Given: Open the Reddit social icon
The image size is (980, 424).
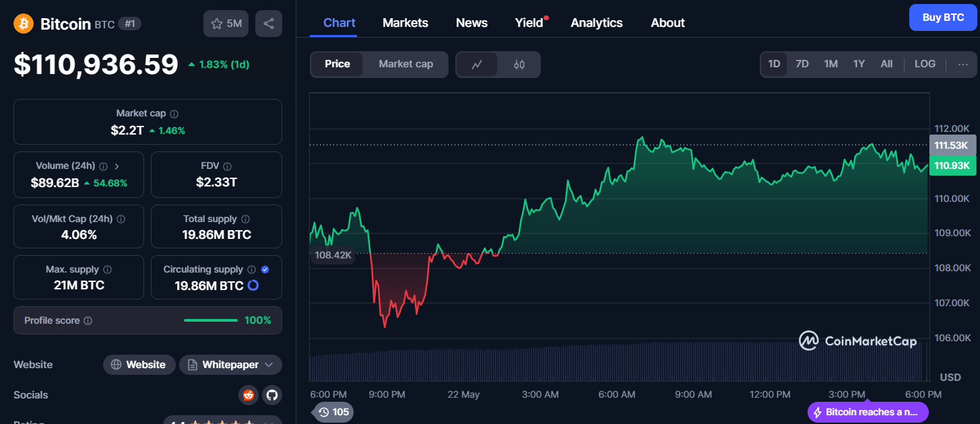Looking at the screenshot, I should (x=249, y=395).
